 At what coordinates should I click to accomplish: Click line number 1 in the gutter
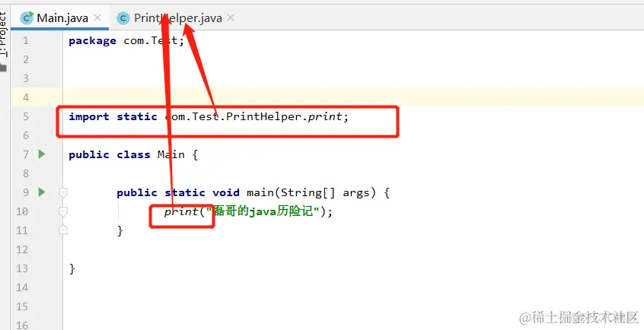tap(26, 40)
